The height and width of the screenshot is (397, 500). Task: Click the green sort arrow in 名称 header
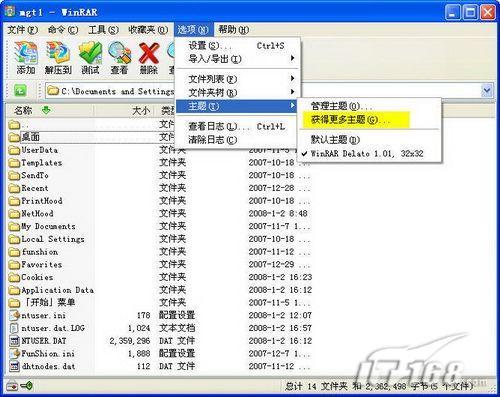coord(46,110)
